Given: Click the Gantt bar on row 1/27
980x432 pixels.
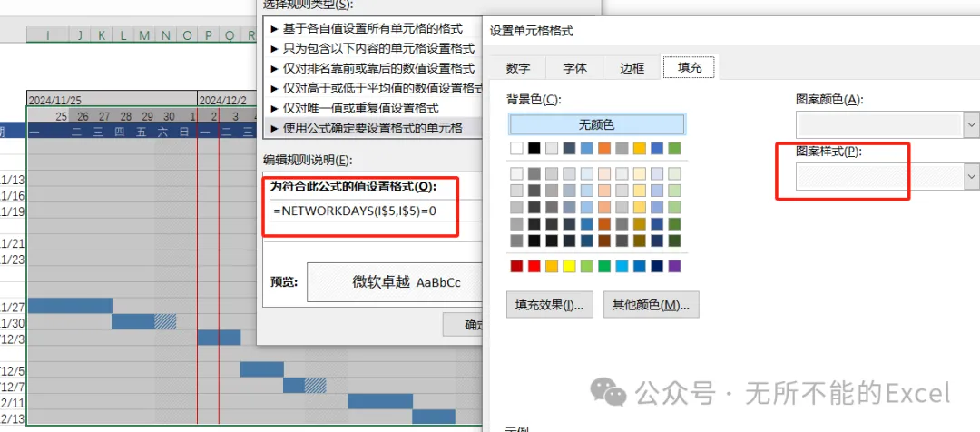Looking at the screenshot, I should click(x=70, y=305).
